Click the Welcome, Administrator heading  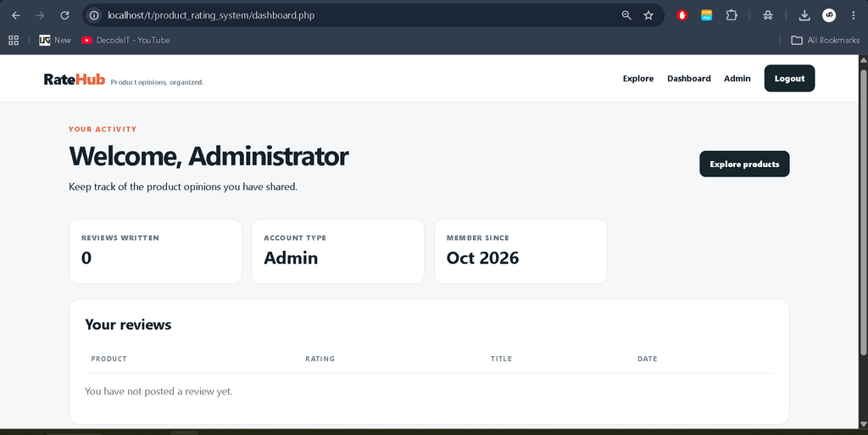pyautogui.click(x=209, y=157)
